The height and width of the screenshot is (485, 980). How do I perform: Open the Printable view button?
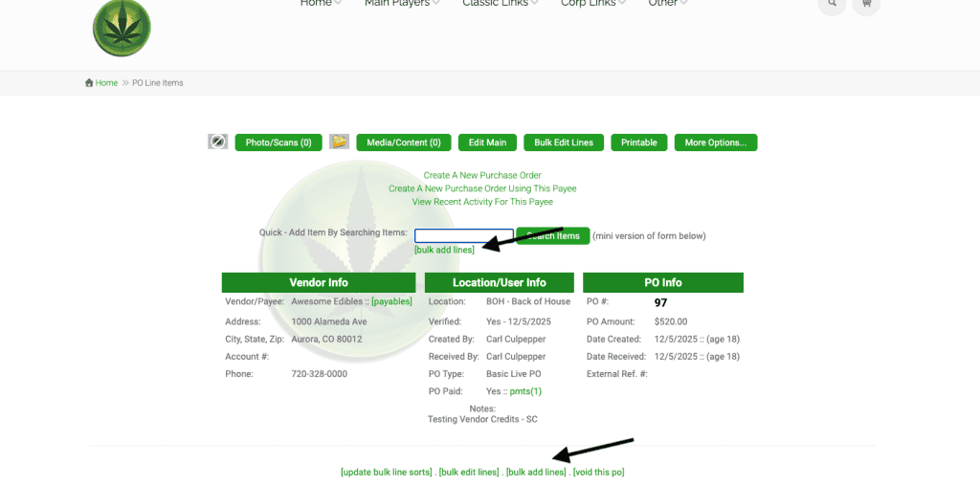pyautogui.click(x=638, y=143)
